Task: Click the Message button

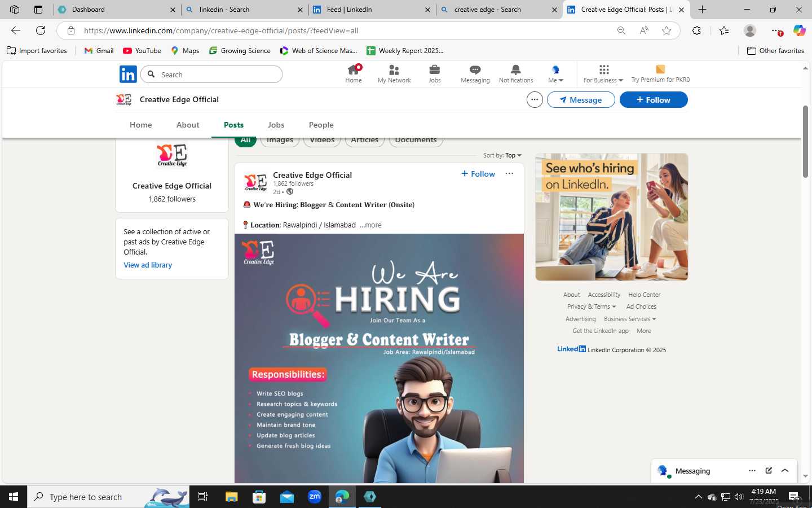Action: coord(581,100)
